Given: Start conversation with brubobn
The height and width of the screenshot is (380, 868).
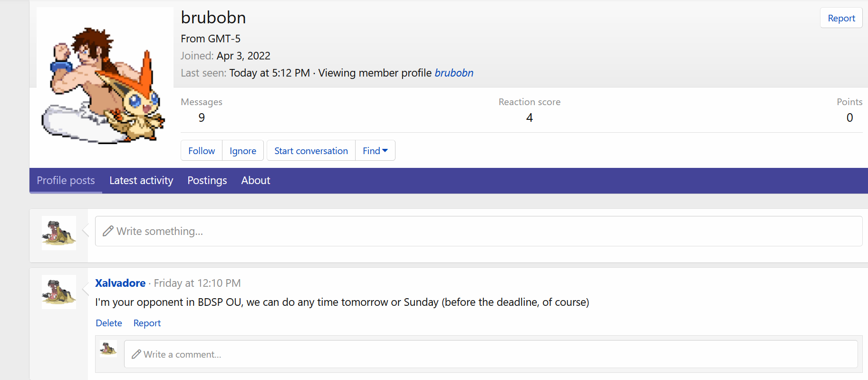Looking at the screenshot, I should point(311,151).
